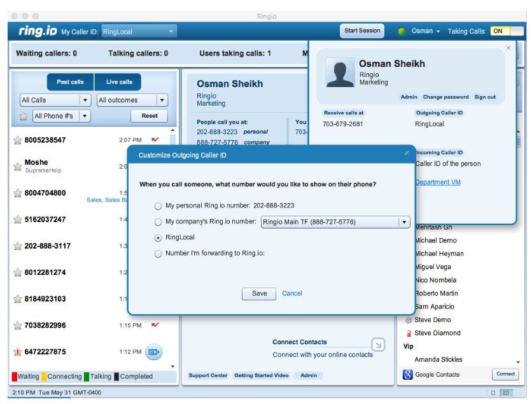Click the split-panel view icon in status bar
This screenshot has width=532, height=404.
(505, 393)
